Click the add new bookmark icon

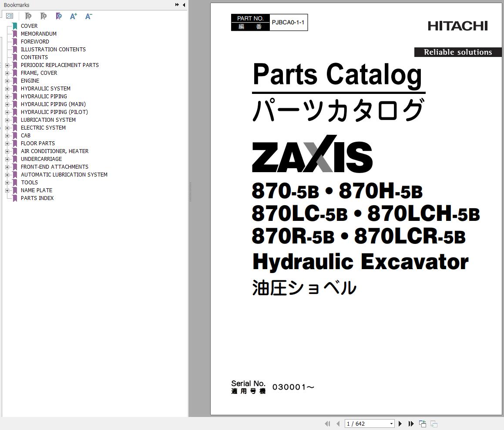44,16
